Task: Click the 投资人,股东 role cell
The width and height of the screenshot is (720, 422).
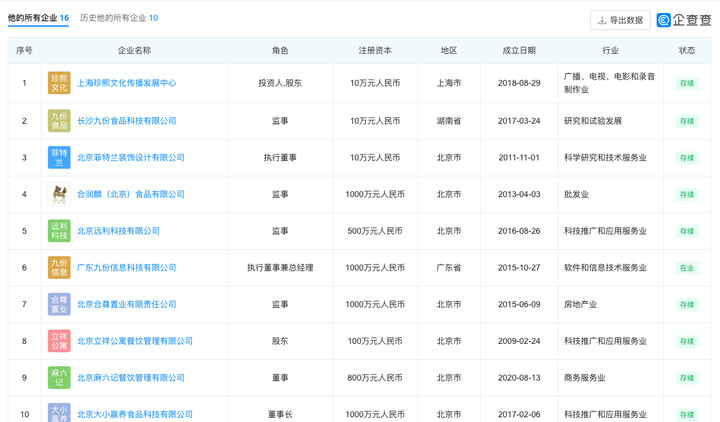Action: coord(280,83)
